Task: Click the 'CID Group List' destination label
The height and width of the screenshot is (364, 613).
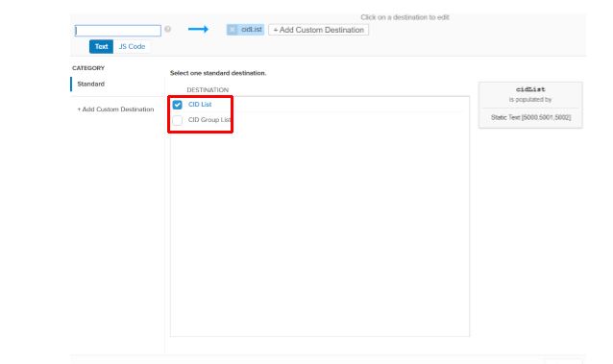Action: click(209, 120)
